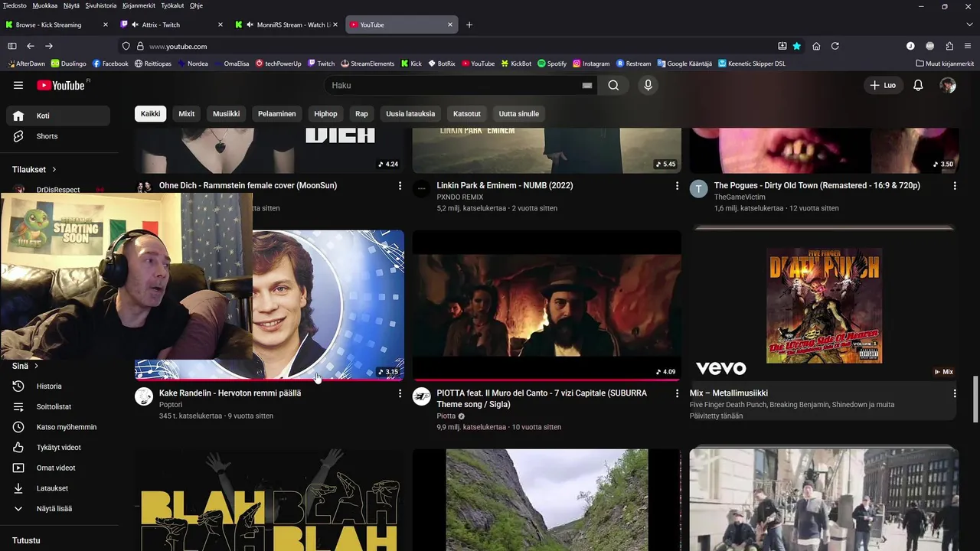980x551 pixels.
Task: Open the Sivuhistoria menu
Action: [101, 5]
